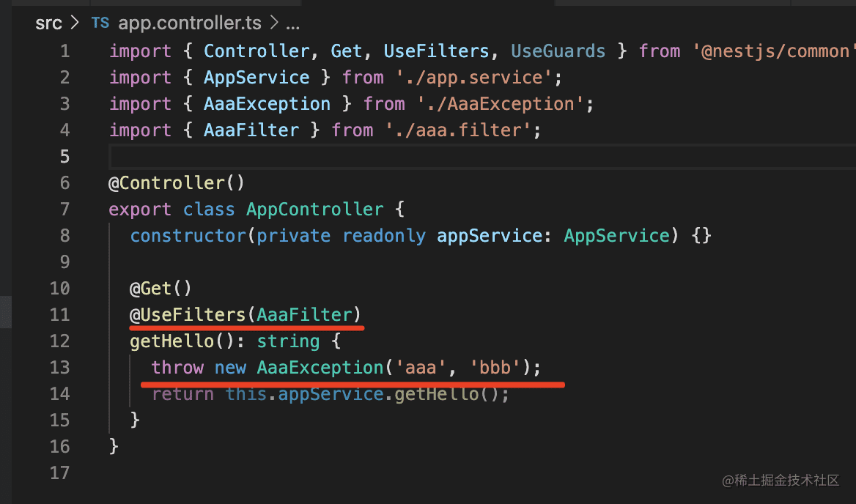The image size is (856, 504).
Task: Click line number 13 in the gutter
Action: point(60,368)
